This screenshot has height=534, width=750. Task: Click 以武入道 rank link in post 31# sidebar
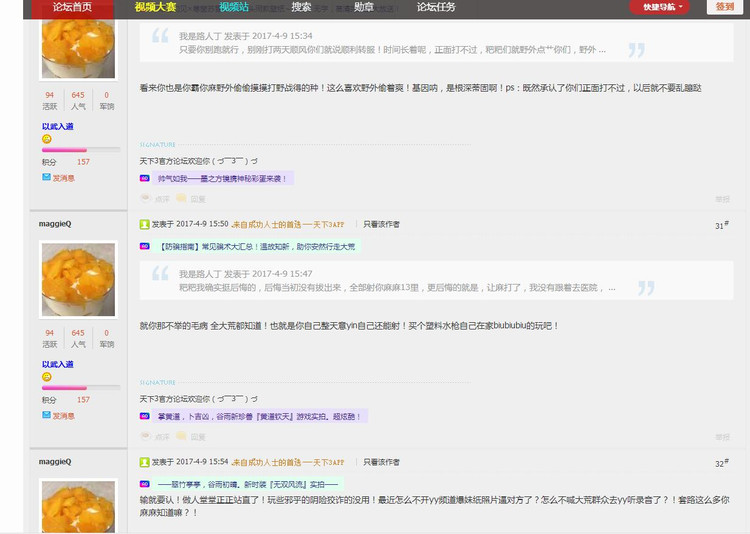tap(57, 364)
